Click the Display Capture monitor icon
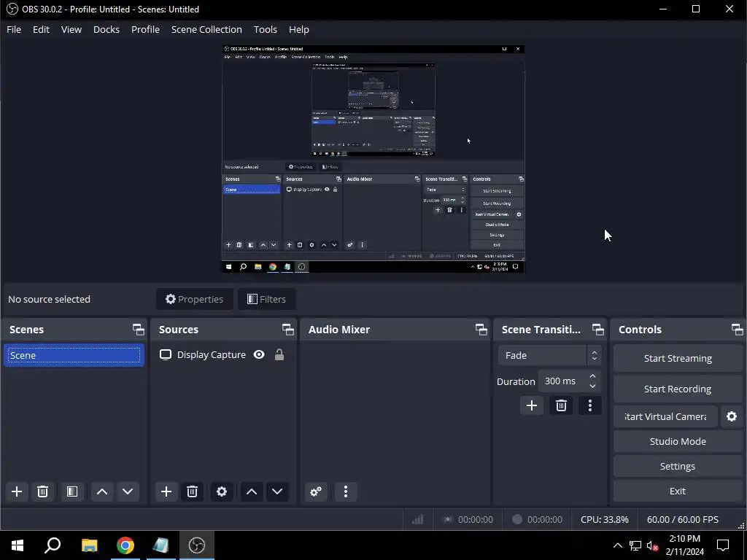The image size is (747, 560). pyautogui.click(x=166, y=355)
